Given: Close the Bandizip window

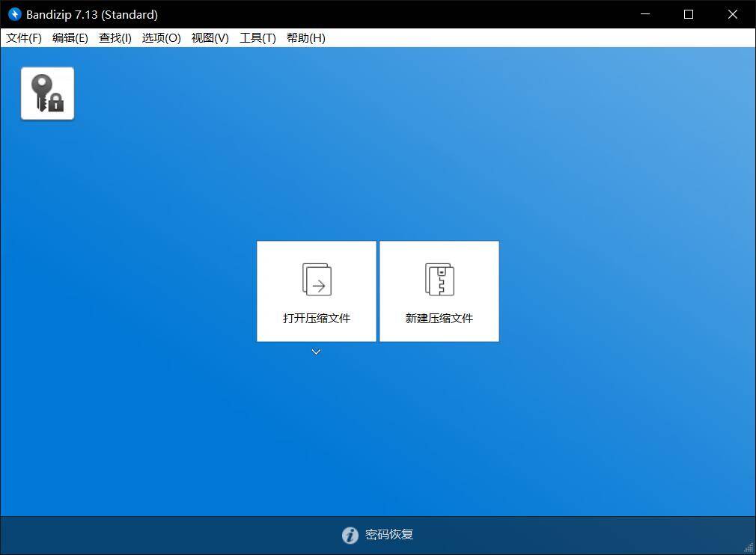Looking at the screenshot, I should tap(733, 14).
